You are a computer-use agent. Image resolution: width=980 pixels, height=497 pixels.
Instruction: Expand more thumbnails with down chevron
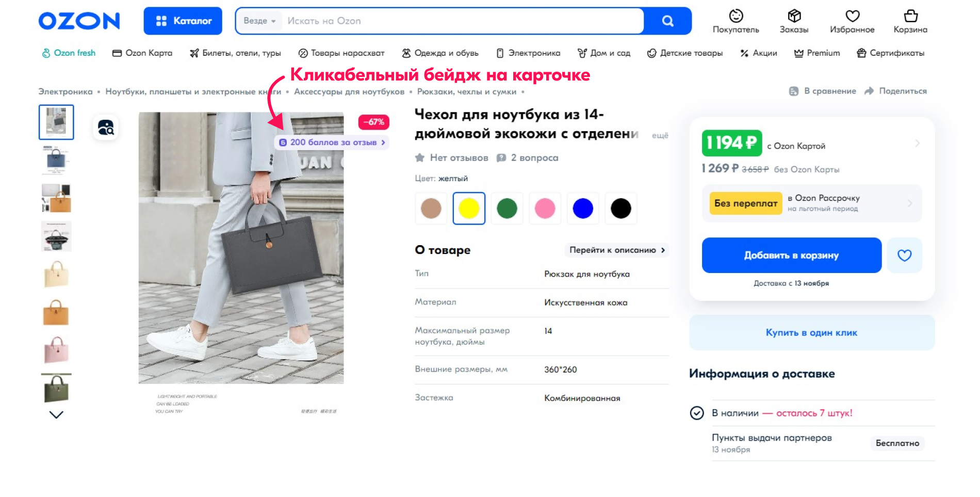(56, 414)
